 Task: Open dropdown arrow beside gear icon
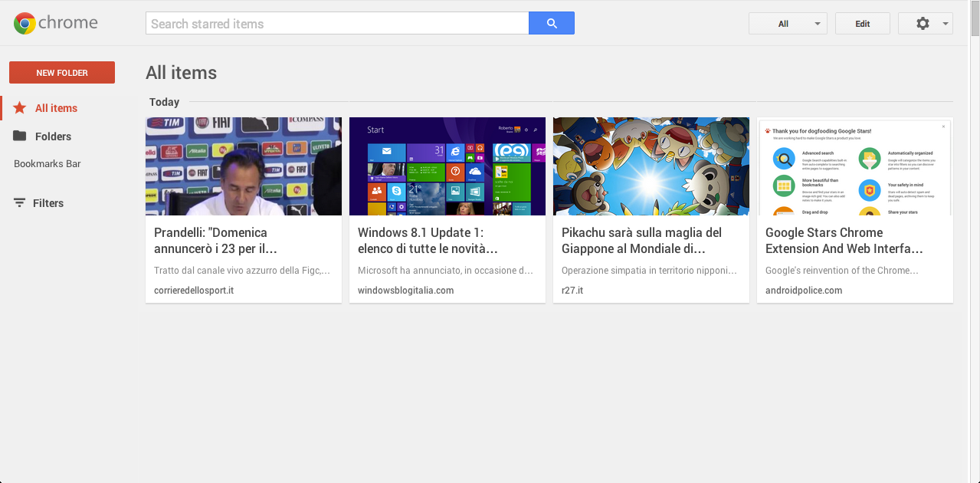pos(946,24)
